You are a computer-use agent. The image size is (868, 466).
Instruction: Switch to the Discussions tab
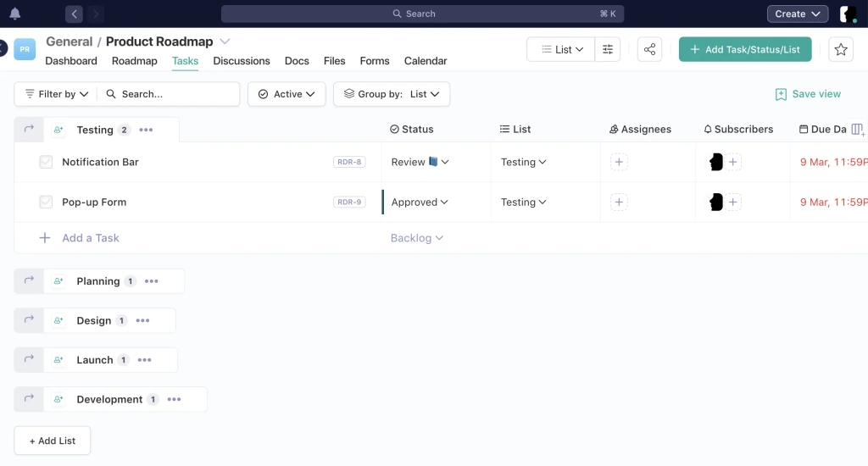click(242, 61)
